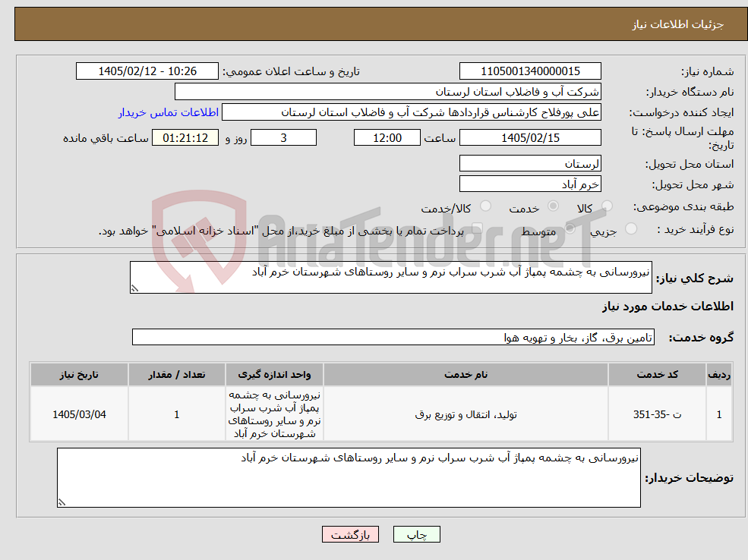Image resolution: width=748 pixels, height=560 pixels.
Task: Click the delivery province لرستان field
Action: coord(530,164)
